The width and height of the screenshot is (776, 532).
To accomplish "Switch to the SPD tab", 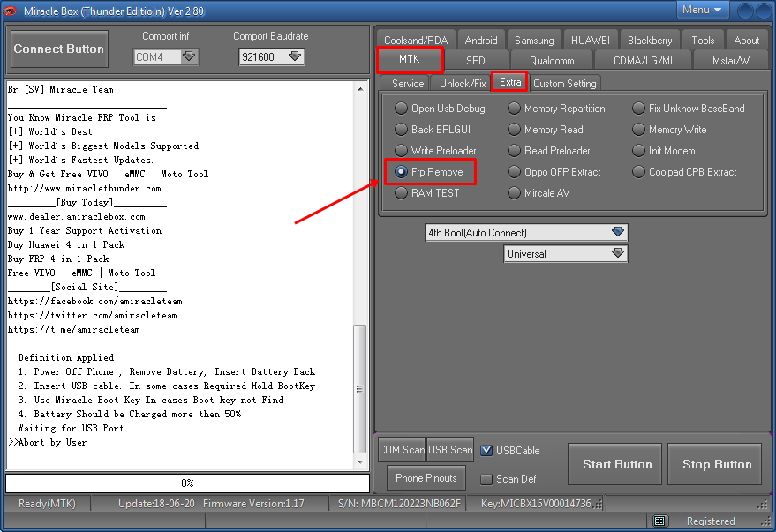I will click(x=476, y=60).
